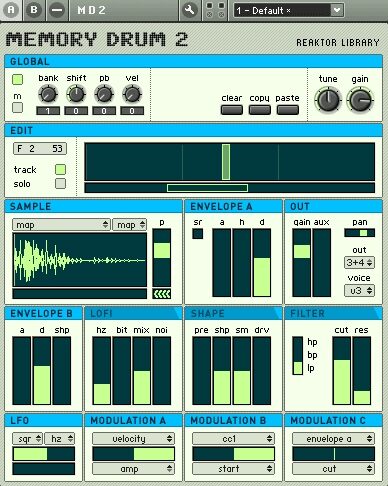Open Modulation B cc1 source dropdown
The image size is (388, 486).
point(233,439)
